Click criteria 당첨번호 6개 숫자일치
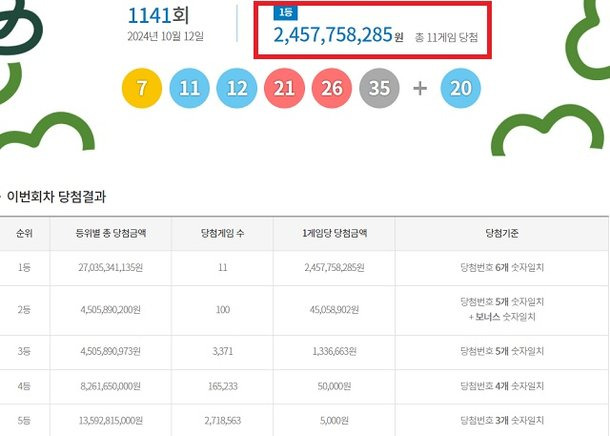610x436 pixels. pos(502,268)
